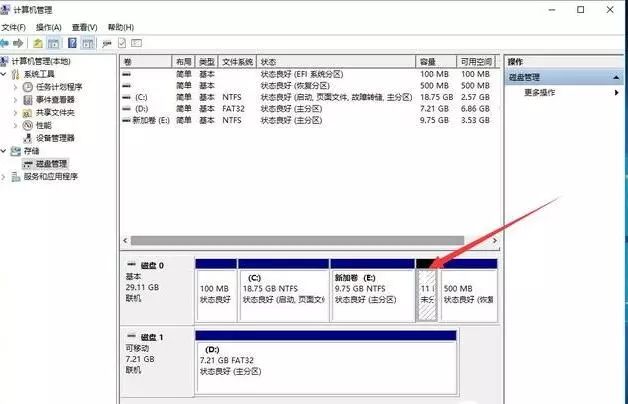Click the Up one level folder icon

click(x=38, y=43)
